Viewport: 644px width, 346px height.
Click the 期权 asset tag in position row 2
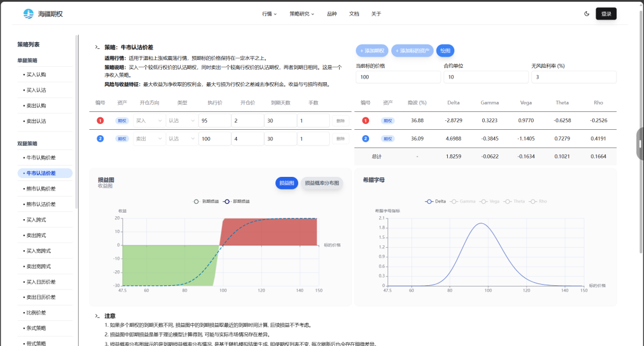pos(122,139)
